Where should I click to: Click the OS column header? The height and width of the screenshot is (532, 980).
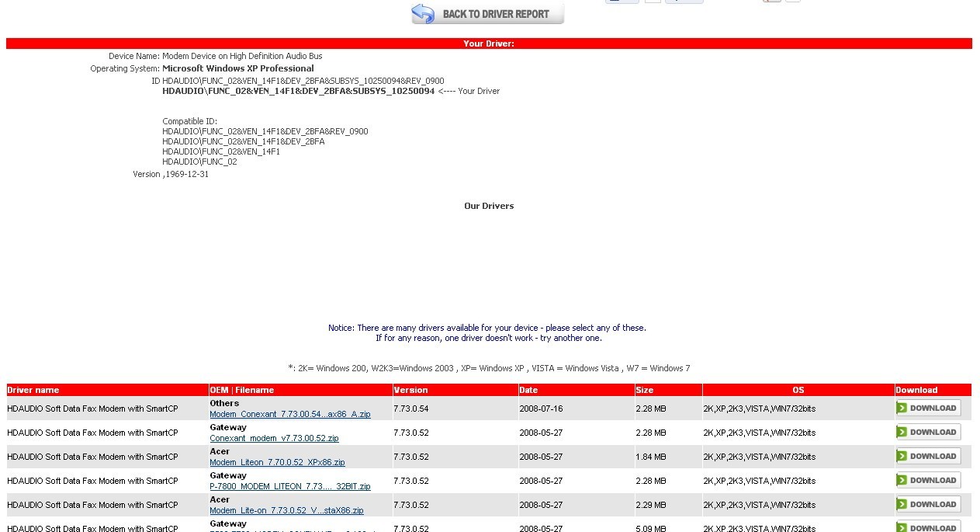798,390
